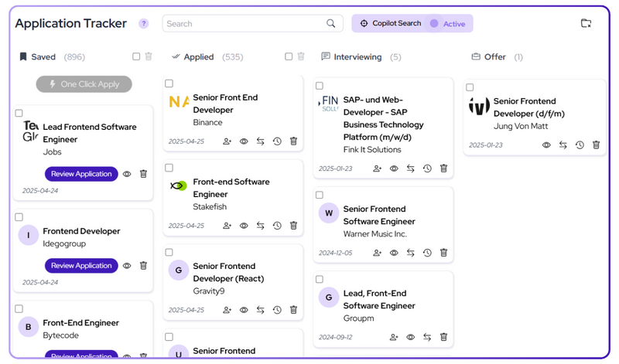Delete the Jung Von Matt offer card
Viewport: 619px width, 364px height.
pos(596,145)
